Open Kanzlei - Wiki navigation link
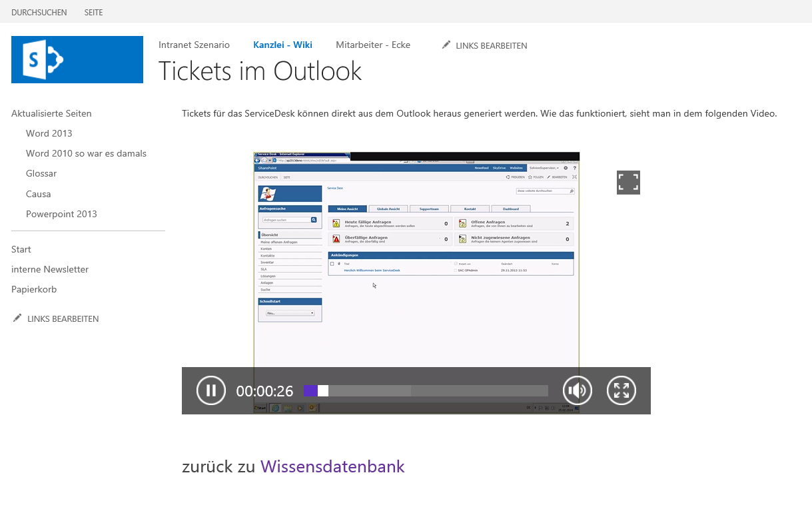812x509 pixels. coord(282,45)
